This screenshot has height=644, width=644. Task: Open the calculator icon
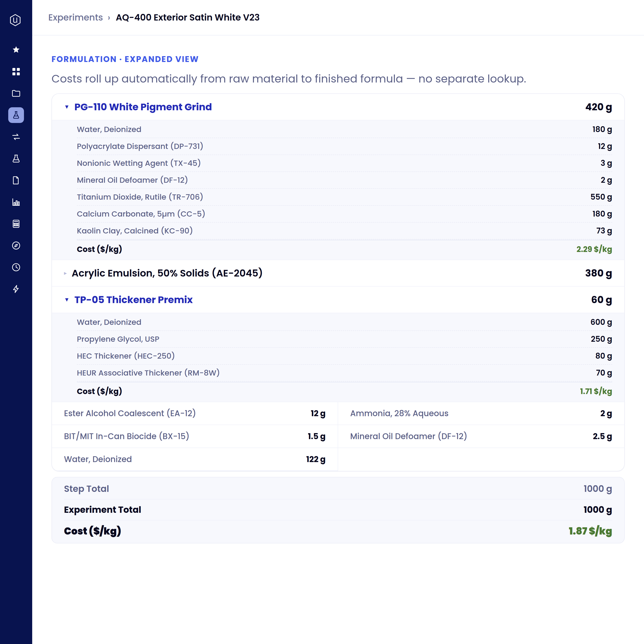point(16,224)
